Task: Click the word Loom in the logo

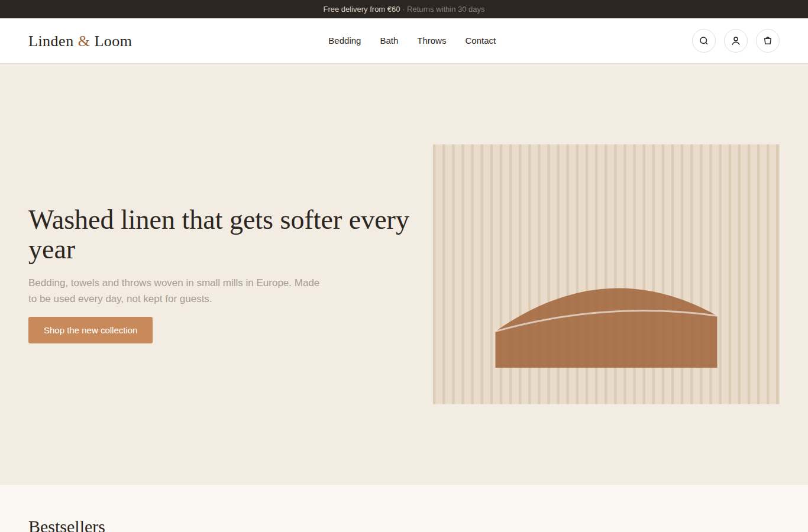Action: (113, 41)
